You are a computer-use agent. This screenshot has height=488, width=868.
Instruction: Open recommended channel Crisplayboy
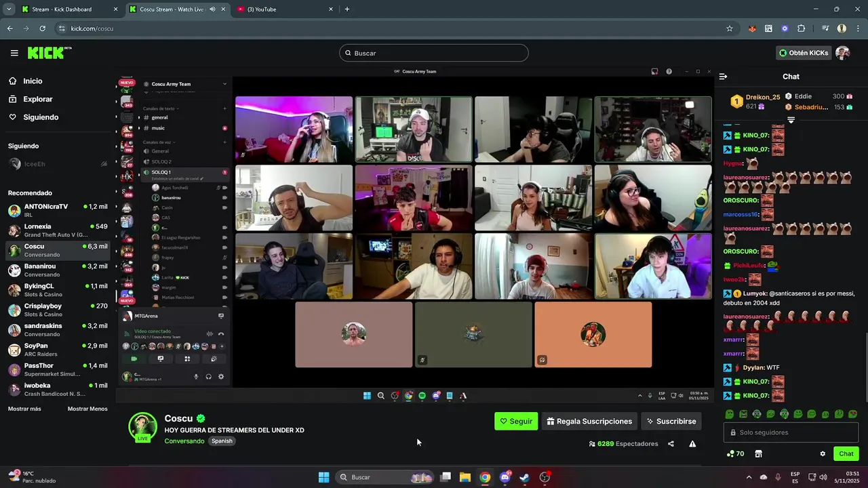(58, 310)
